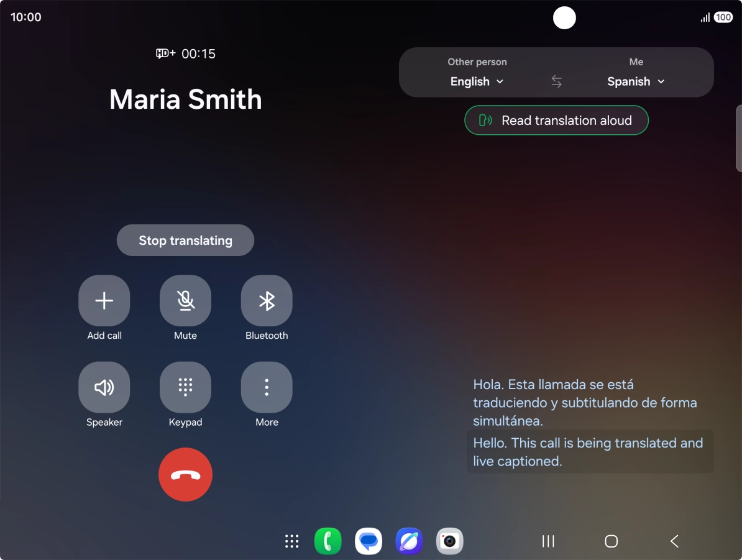Swap the translation languages arrows
The image size is (742, 560).
pyautogui.click(x=557, y=81)
